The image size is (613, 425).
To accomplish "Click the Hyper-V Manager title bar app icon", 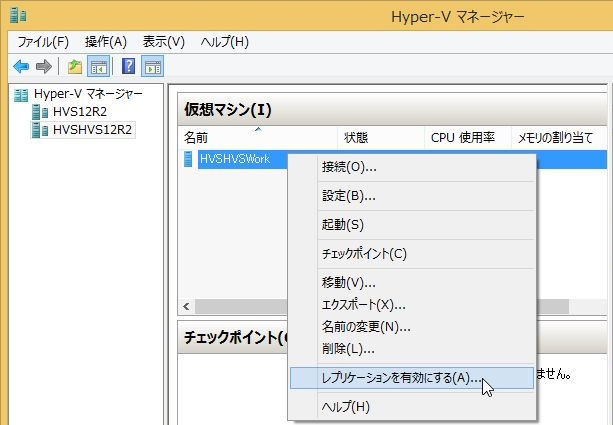I will click(x=18, y=16).
